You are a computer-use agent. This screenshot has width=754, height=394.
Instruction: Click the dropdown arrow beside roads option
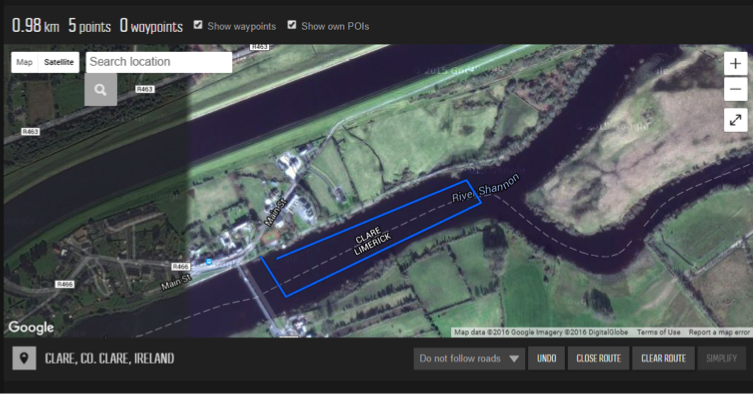[x=514, y=359]
